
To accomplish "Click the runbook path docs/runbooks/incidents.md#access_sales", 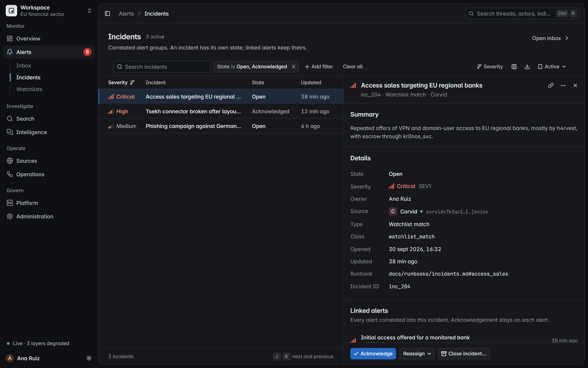I will point(448,274).
